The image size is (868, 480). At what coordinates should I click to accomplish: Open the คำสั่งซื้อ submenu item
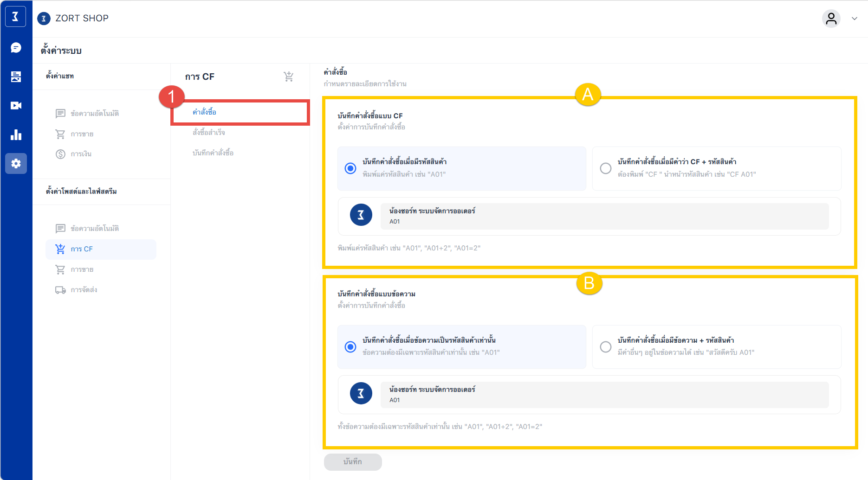point(205,112)
